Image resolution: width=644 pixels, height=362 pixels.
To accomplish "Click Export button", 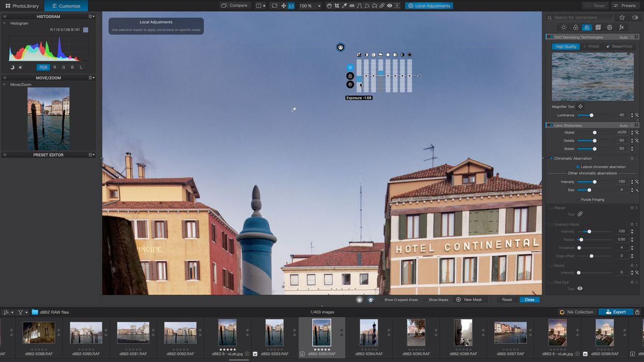I will click(616, 312).
